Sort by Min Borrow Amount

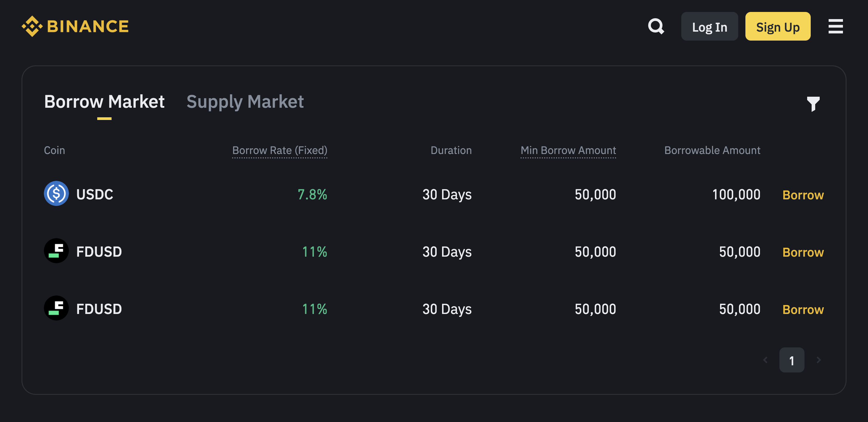(568, 150)
